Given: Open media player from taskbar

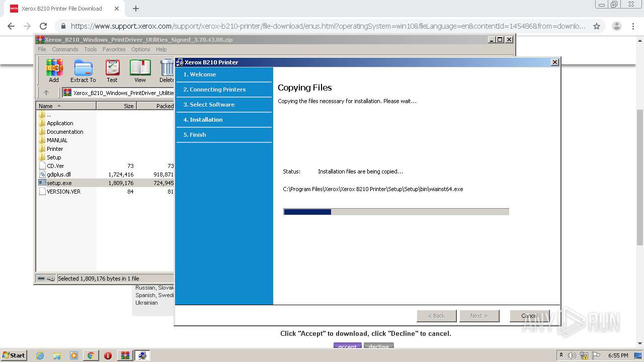Looking at the screenshot, I should click(74, 355).
